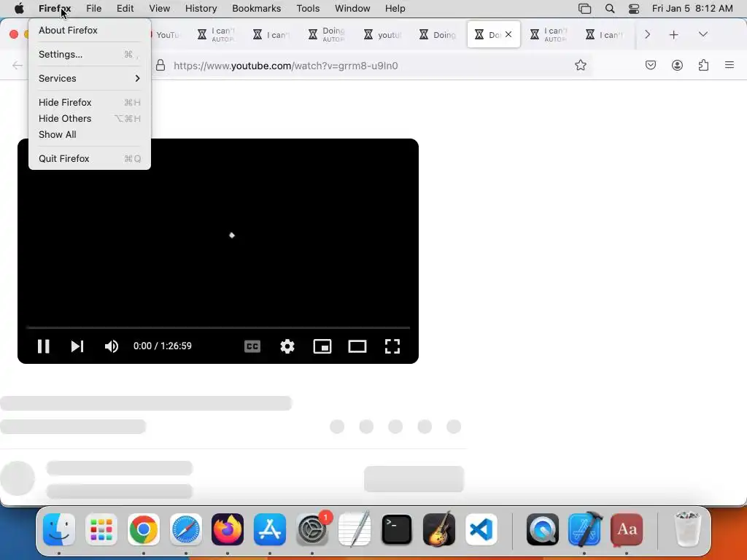Skip to next video in player
The width and height of the screenshot is (747, 560).
(x=77, y=346)
